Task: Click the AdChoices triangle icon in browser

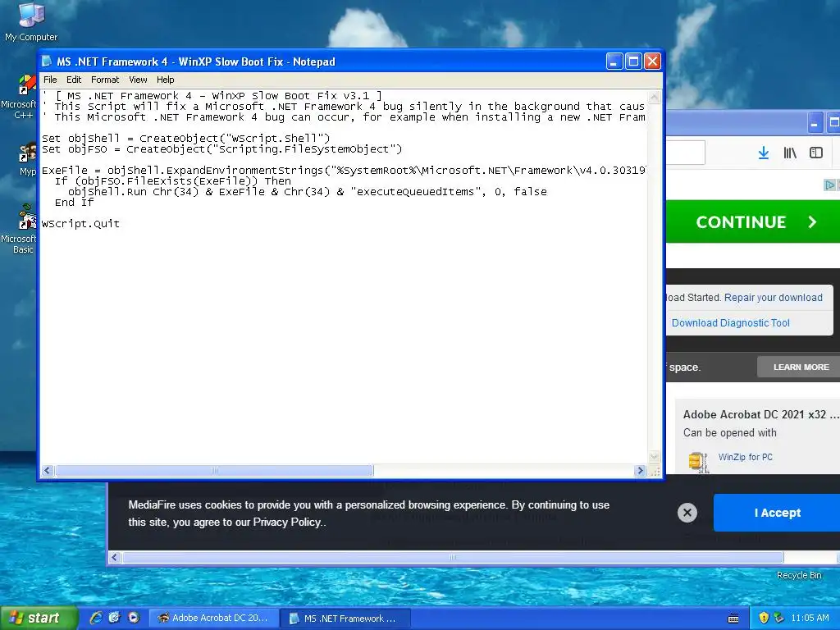Action: (x=829, y=185)
